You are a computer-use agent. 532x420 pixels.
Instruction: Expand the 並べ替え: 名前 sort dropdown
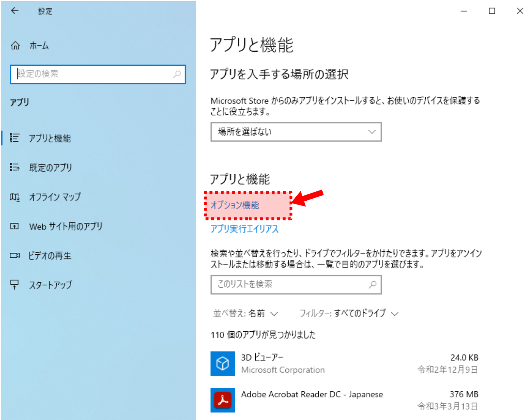coord(245,313)
